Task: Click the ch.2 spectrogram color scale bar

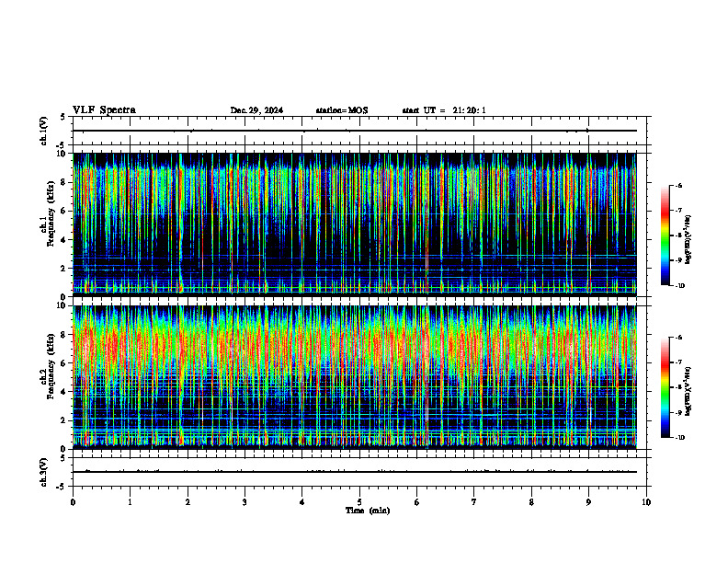Action: 665,387
